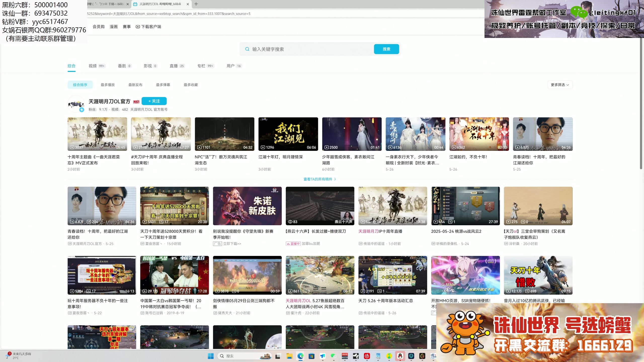The width and height of the screenshot is (644, 362).
Task: Open NetEase Cloud Music from the taskbar
Action: pos(367,356)
